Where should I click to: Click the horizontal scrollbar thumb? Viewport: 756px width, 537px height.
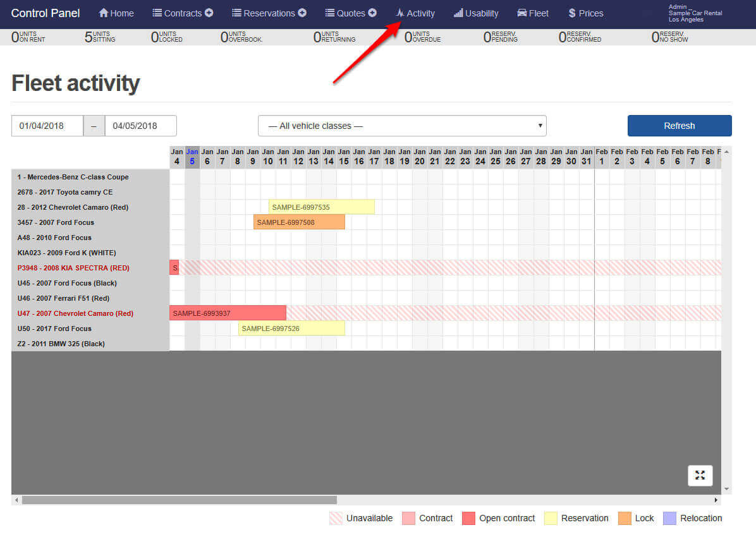179,500
